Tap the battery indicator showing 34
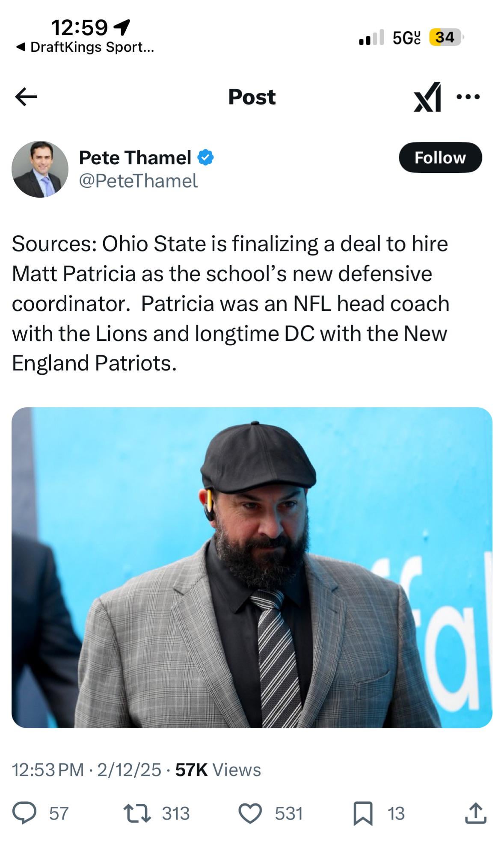 pos(445,38)
